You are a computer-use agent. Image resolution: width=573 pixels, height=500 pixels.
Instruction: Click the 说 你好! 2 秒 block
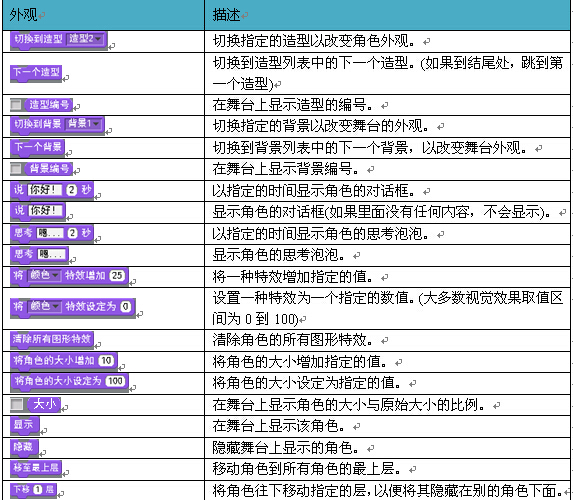point(52,190)
